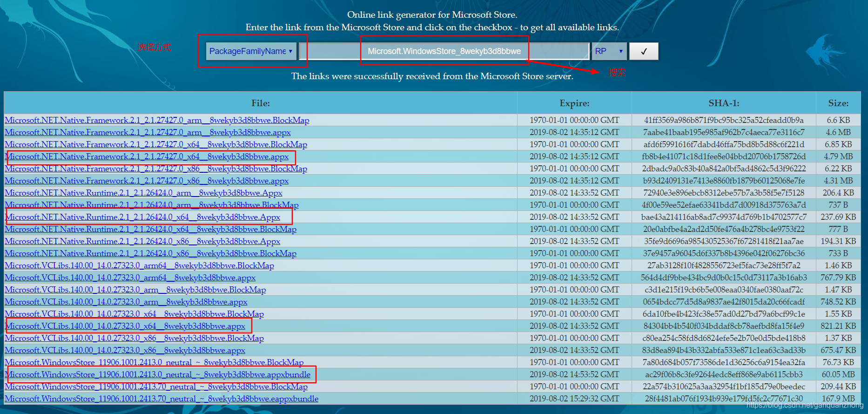Click the checkmark button to generate links
The width and height of the screenshot is (868, 414).
pyautogui.click(x=644, y=51)
